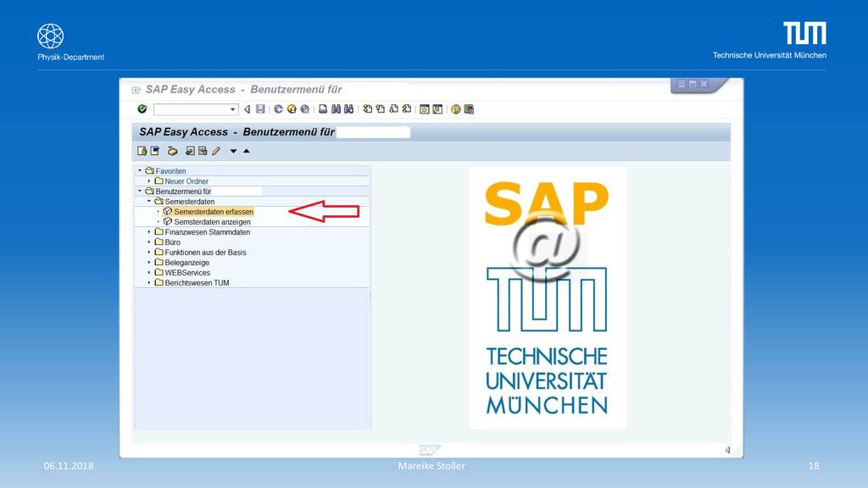This screenshot has height=488, width=868.
Task: Select Finanzwesen Stammdaten label
Action: click(x=207, y=232)
